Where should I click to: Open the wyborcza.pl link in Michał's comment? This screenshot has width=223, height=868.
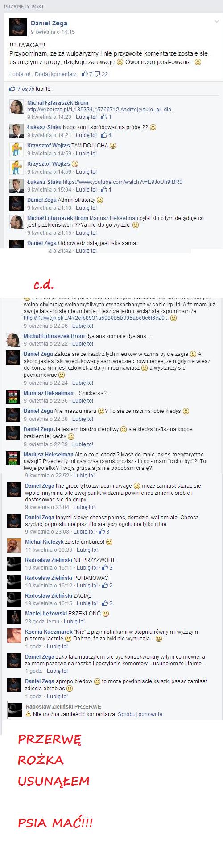(x=101, y=110)
